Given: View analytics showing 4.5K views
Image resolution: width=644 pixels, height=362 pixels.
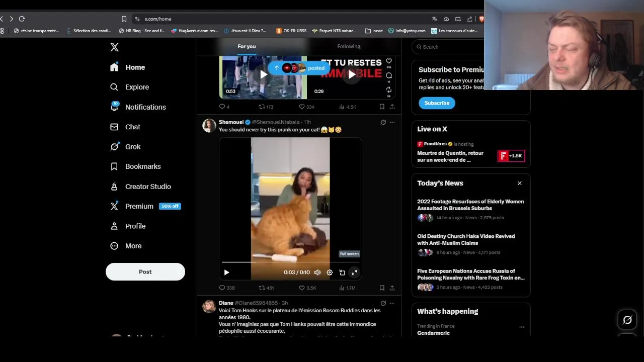Looking at the screenshot, I should (x=348, y=107).
